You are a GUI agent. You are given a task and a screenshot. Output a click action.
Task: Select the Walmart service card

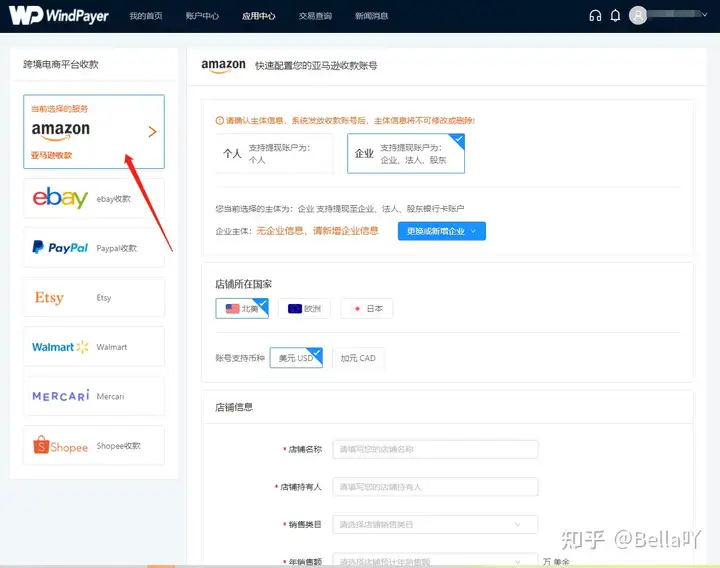pyautogui.click(x=94, y=347)
